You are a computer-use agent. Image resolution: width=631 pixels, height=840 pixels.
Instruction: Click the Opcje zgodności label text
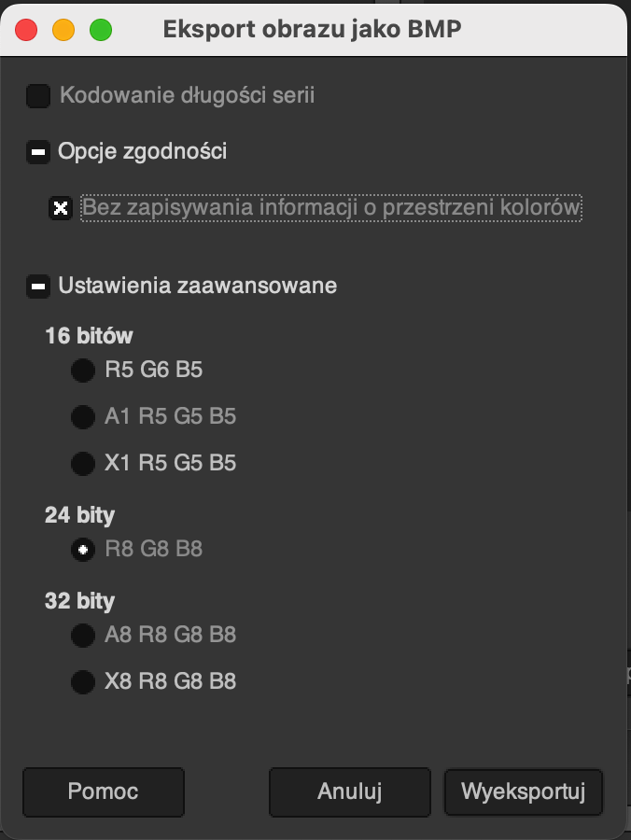[142, 151]
